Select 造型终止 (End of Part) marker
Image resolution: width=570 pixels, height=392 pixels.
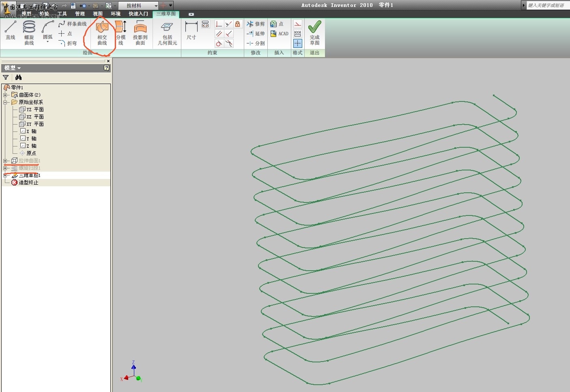[25, 183]
